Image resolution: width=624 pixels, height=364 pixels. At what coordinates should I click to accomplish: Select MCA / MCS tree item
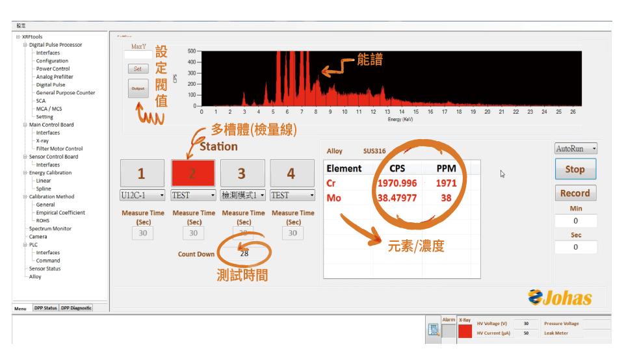(49, 109)
